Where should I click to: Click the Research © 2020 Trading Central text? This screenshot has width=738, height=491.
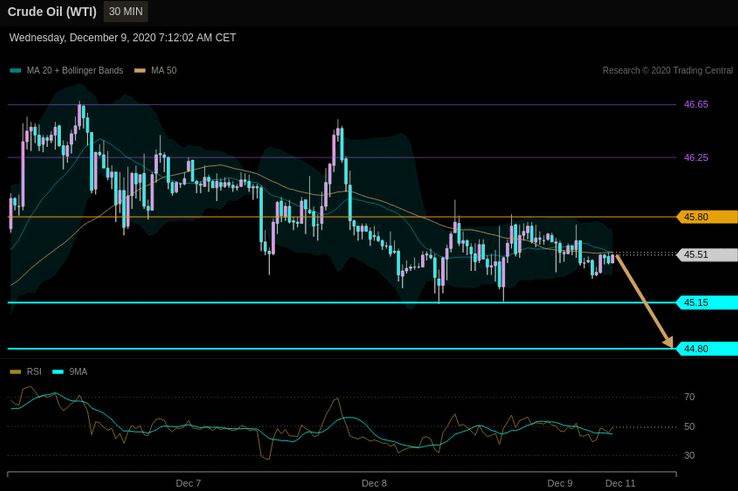668,71
